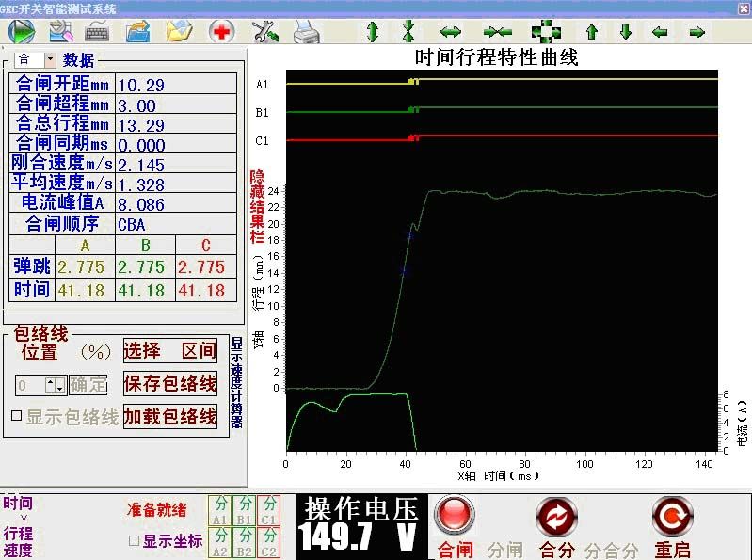Click the 加载包络线 button
The height and width of the screenshot is (560, 752).
pos(170,416)
